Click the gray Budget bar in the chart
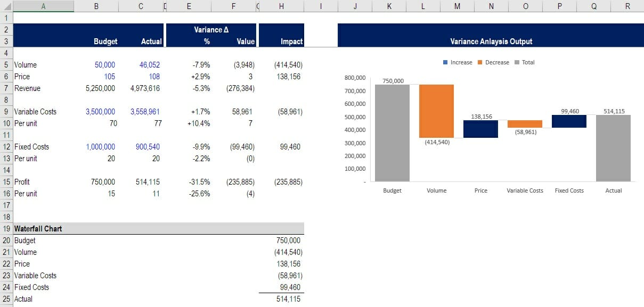Image resolution: width=644 pixels, height=307 pixels. 393,133
